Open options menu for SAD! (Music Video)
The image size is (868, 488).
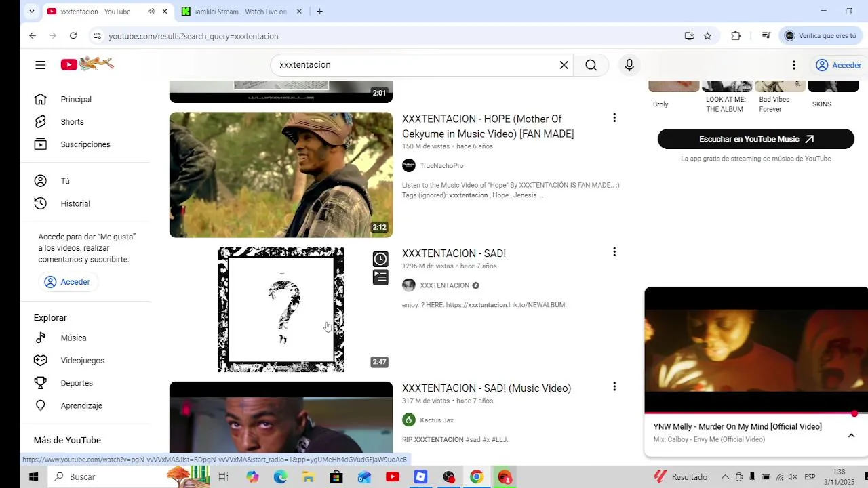pos(614,386)
